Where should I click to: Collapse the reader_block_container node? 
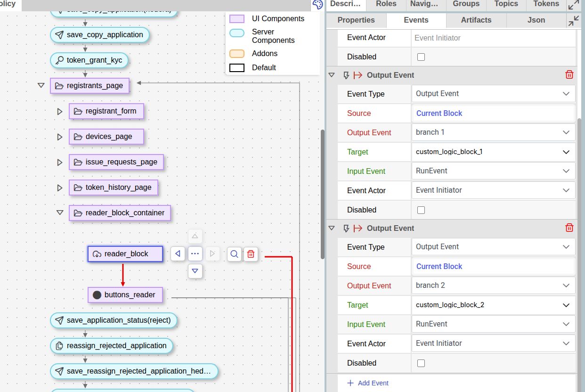point(60,212)
